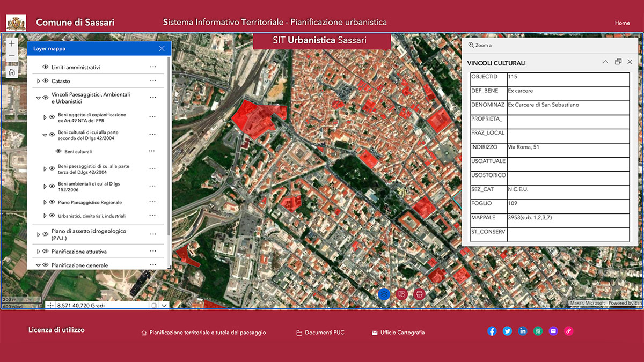The image size is (644, 362).
Task: Dock the Vincoli Culturali popup panel
Action: (x=618, y=62)
